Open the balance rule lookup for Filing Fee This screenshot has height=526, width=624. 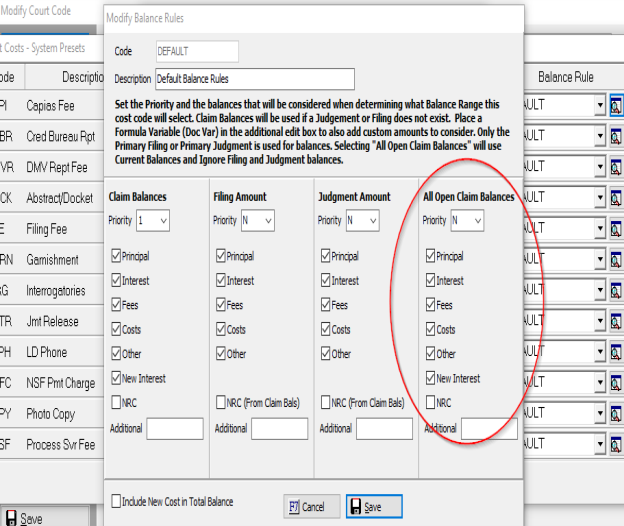coord(616,229)
